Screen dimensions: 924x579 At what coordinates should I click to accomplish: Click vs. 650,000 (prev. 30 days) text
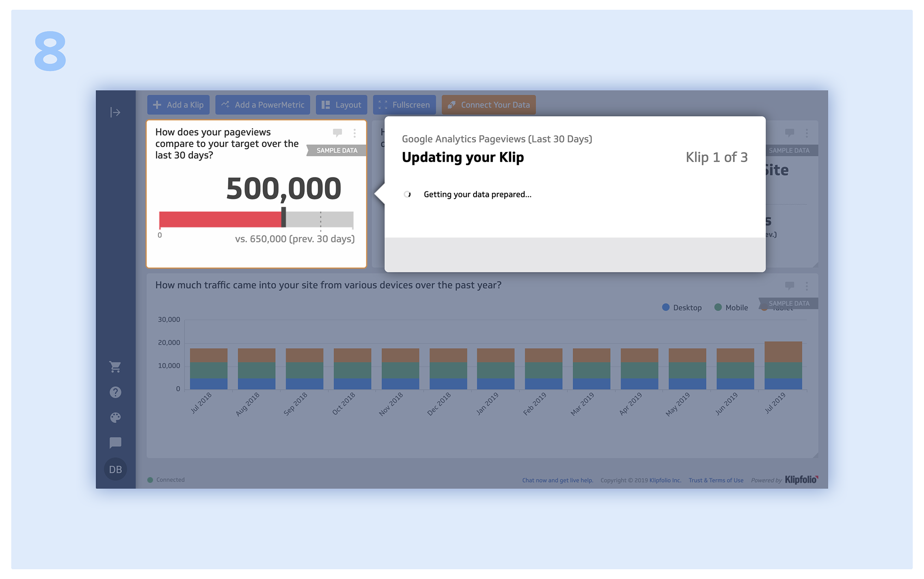pyautogui.click(x=295, y=239)
